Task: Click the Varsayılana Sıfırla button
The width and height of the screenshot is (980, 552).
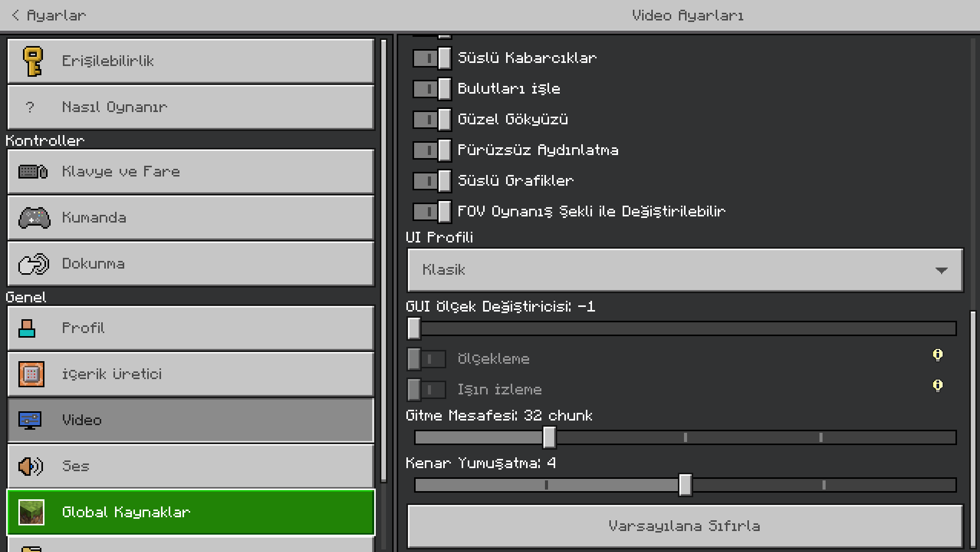Action: pos(686,526)
